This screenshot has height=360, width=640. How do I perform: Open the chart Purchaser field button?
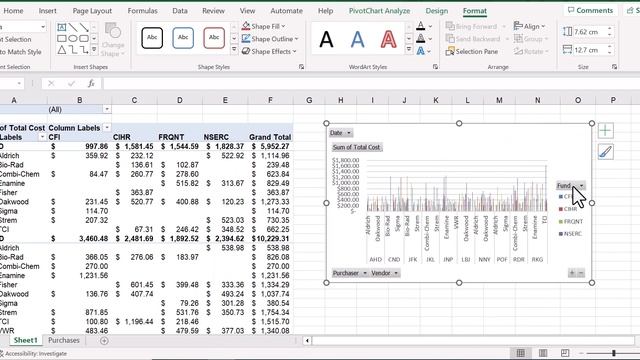point(350,273)
